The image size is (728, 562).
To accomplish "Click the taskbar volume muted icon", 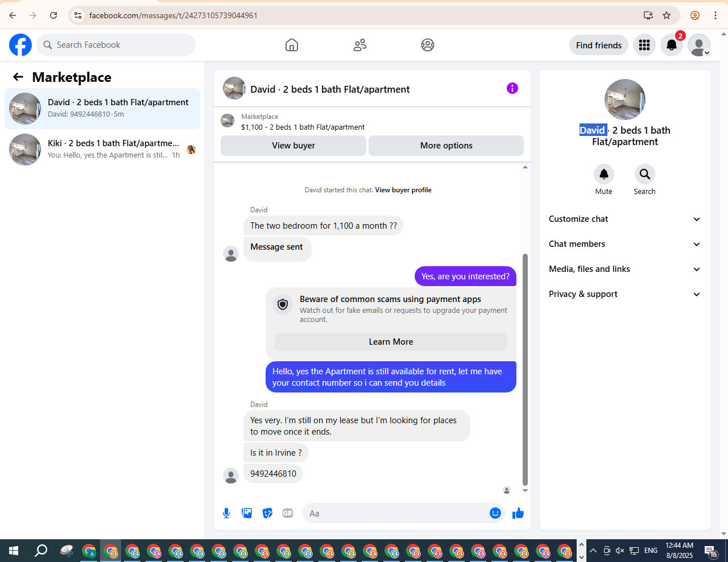I will [x=620, y=551].
